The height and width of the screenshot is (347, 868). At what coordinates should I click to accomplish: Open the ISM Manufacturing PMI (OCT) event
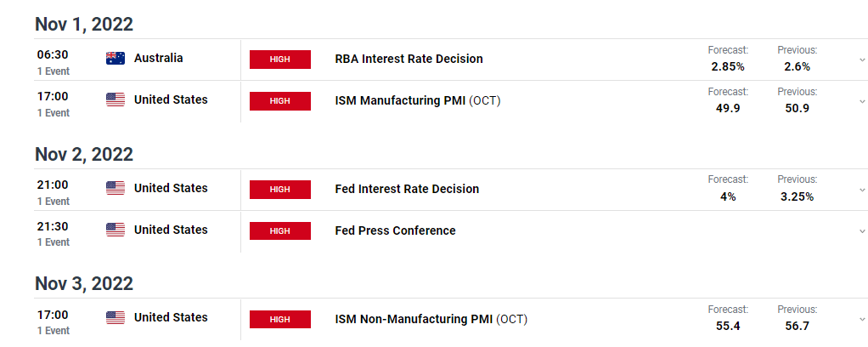(x=417, y=101)
